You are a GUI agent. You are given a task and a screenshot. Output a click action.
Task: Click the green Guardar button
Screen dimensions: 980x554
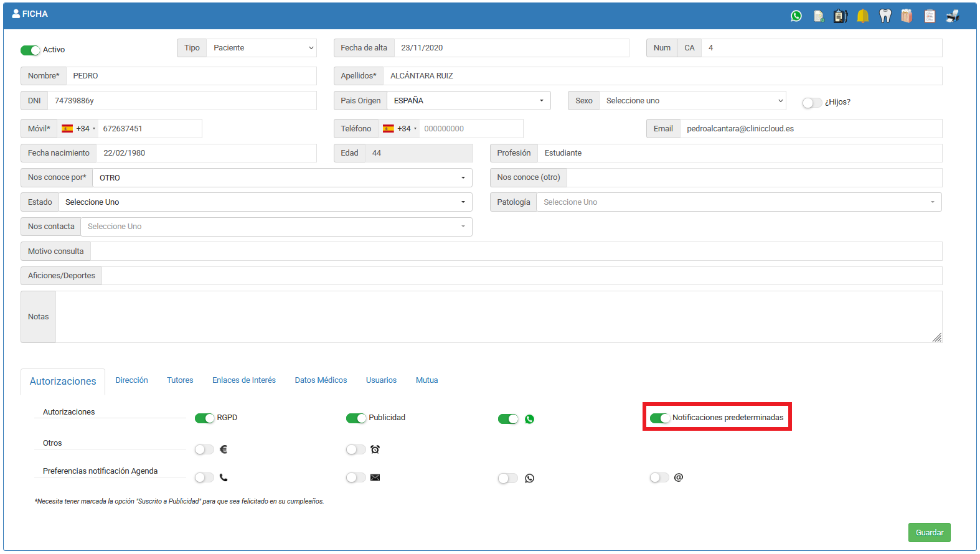(929, 532)
